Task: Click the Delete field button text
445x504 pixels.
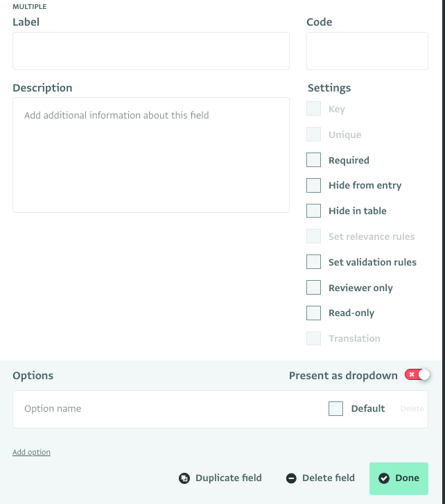Action: (x=329, y=478)
